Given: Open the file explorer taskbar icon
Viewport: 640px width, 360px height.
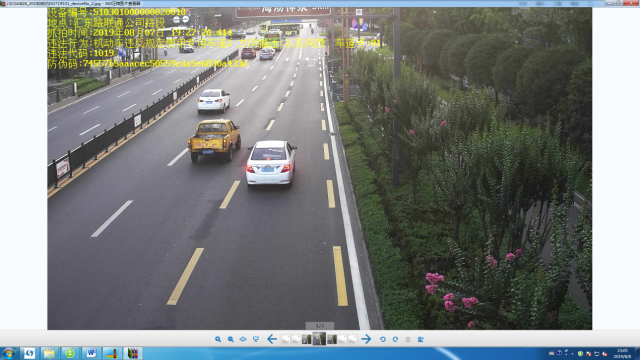Looking at the screenshot, I should coord(49,353).
